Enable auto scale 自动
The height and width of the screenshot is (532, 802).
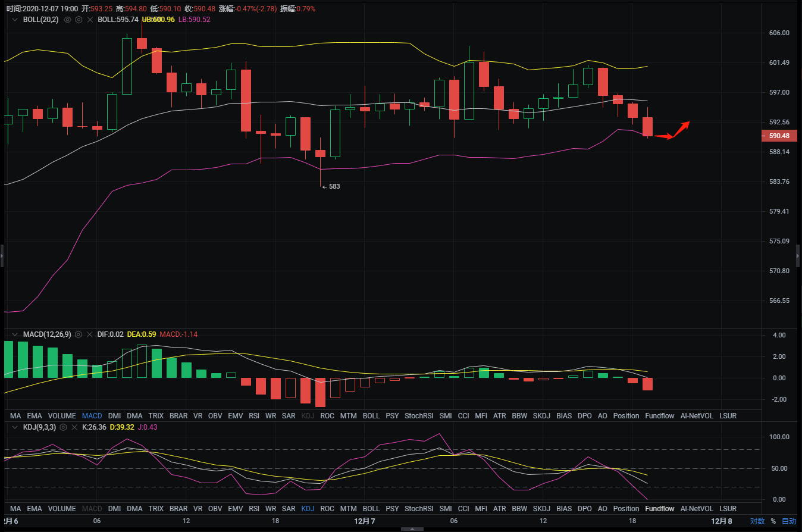pos(788,521)
